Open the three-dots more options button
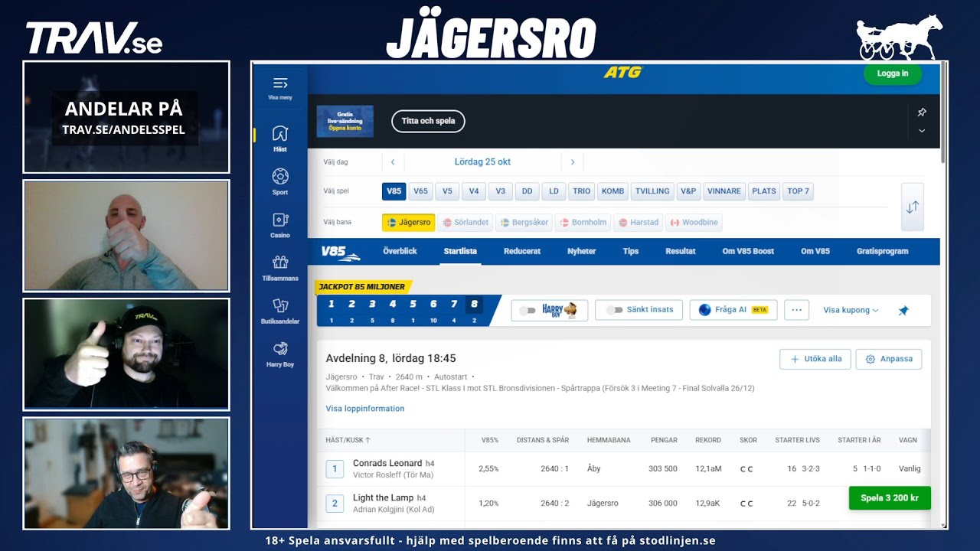Viewport: 980px width, 551px height. pyautogui.click(x=796, y=310)
